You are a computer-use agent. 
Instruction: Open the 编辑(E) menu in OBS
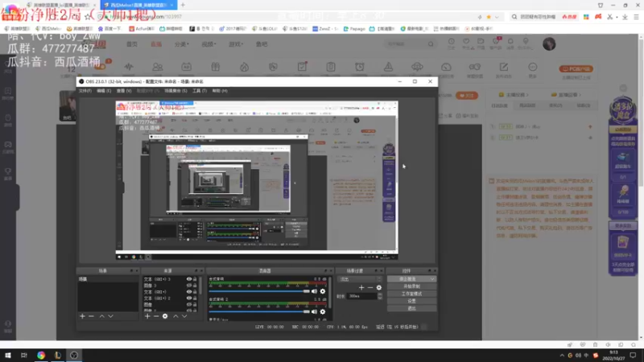click(104, 91)
